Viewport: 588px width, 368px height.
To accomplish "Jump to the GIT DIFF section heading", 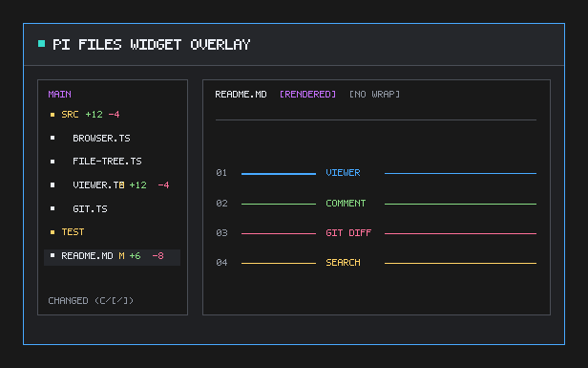I will (348, 233).
